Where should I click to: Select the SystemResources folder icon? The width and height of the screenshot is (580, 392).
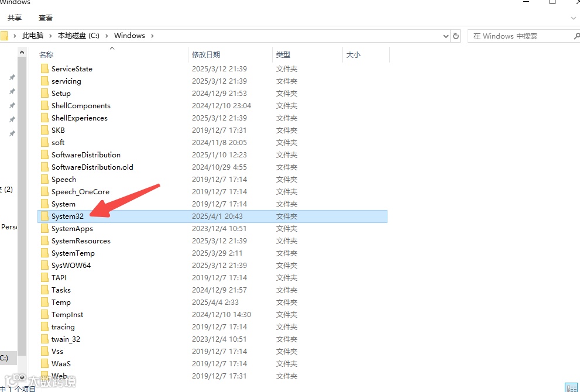pos(44,240)
